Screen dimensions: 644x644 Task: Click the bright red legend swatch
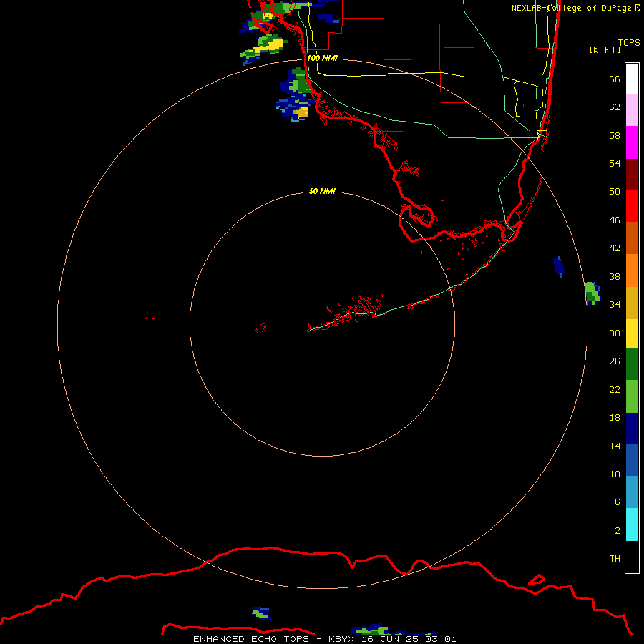coord(632,206)
